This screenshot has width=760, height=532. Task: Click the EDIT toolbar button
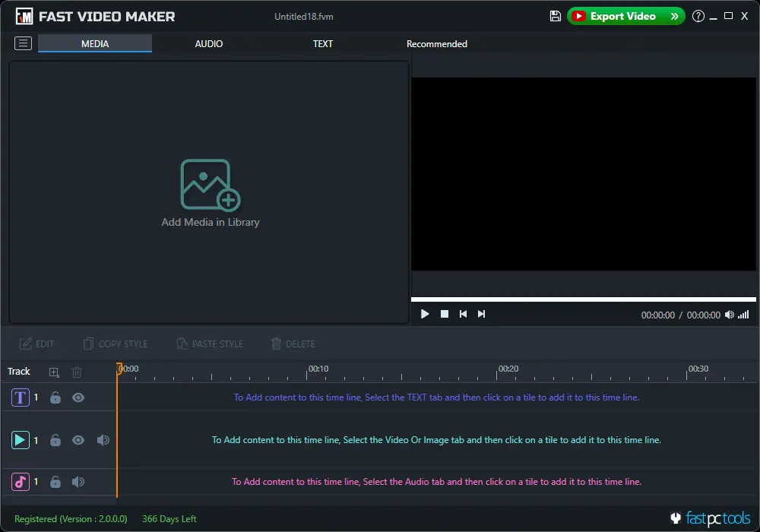click(x=36, y=344)
